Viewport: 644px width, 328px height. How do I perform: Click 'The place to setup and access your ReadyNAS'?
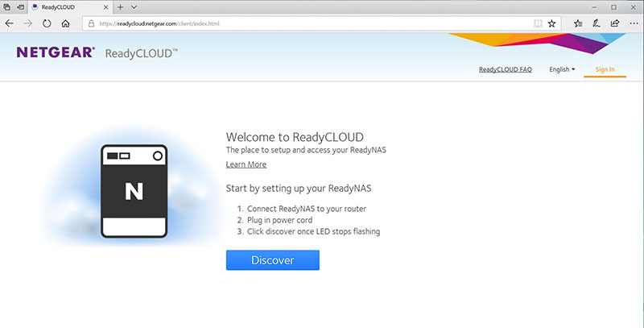(306, 150)
